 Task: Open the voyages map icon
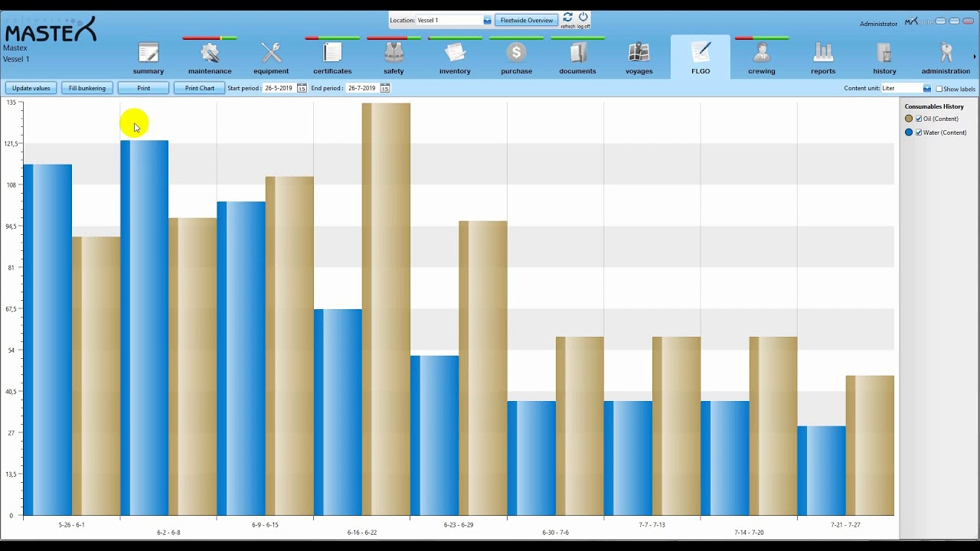tap(639, 53)
